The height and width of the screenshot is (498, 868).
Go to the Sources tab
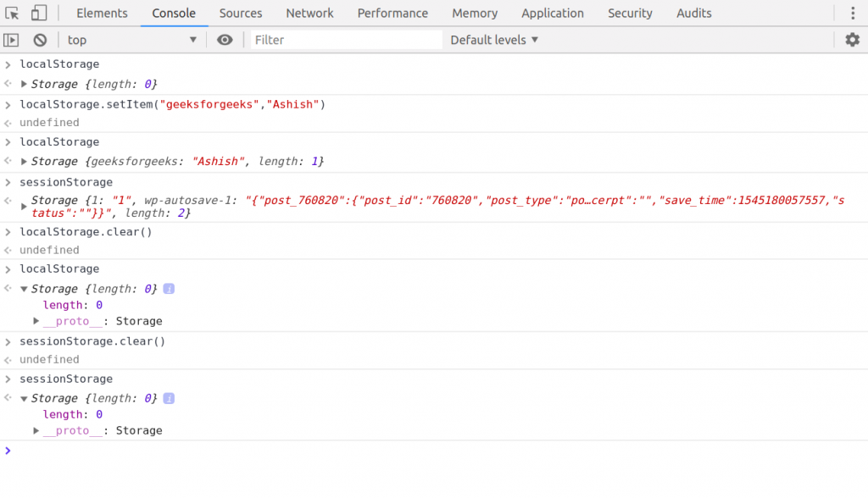pyautogui.click(x=240, y=14)
